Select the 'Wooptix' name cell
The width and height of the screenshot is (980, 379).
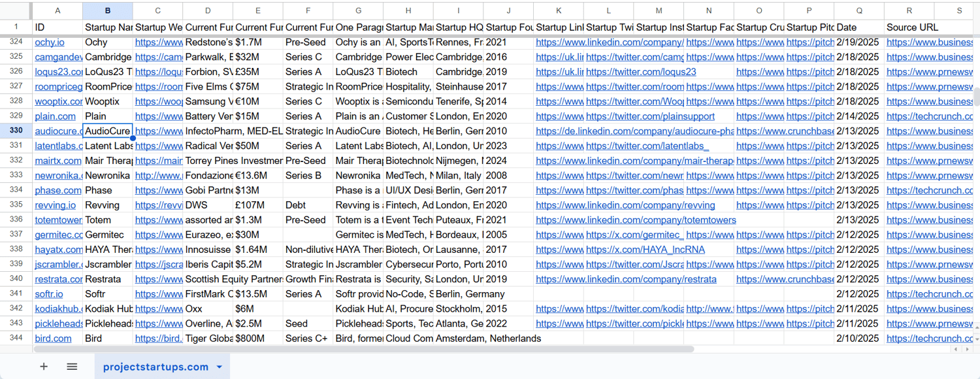(108, 101)
